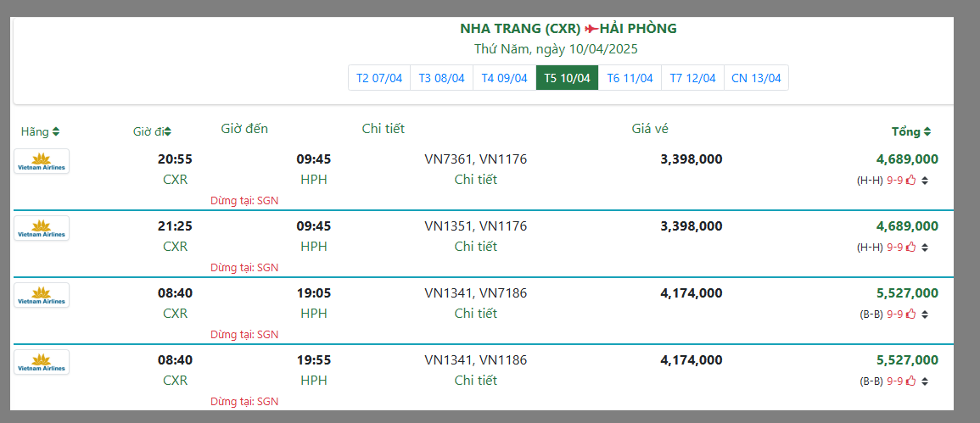
Task: Click thumbs-up icon on the 20:55 flight
Action: click(x=911, y=179)
